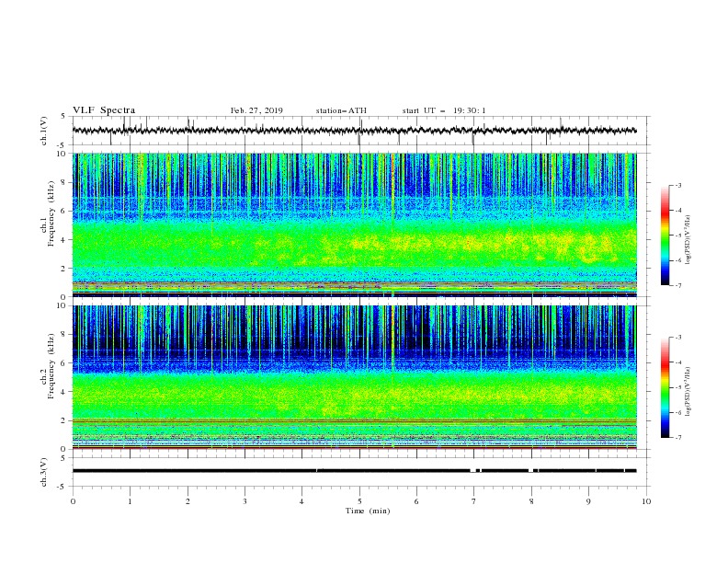Click the ch.1 spectrogram panel

354,224
